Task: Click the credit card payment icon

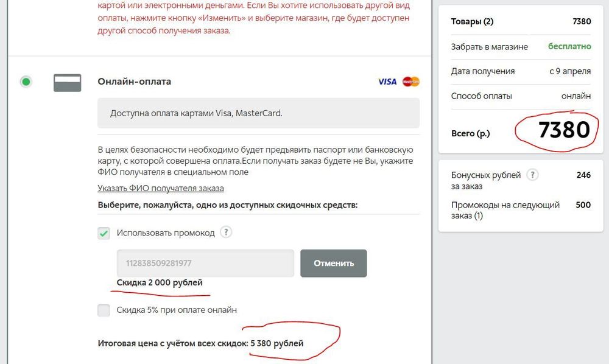Action: [67, 83]
